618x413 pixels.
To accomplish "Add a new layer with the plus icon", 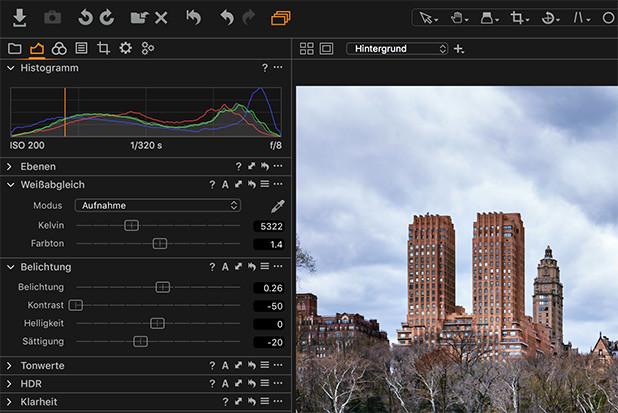I will click(459, 49).
